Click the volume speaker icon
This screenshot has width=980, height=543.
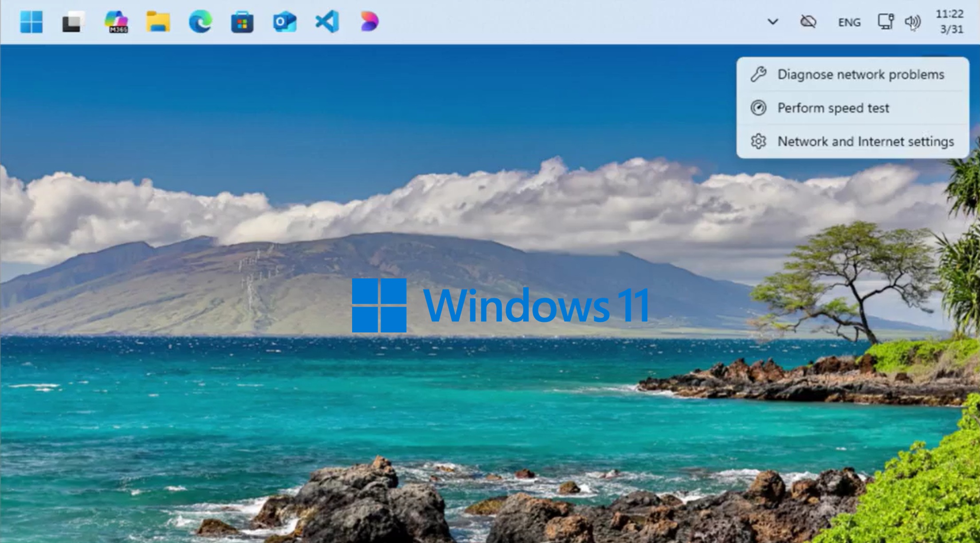point(913,21)
